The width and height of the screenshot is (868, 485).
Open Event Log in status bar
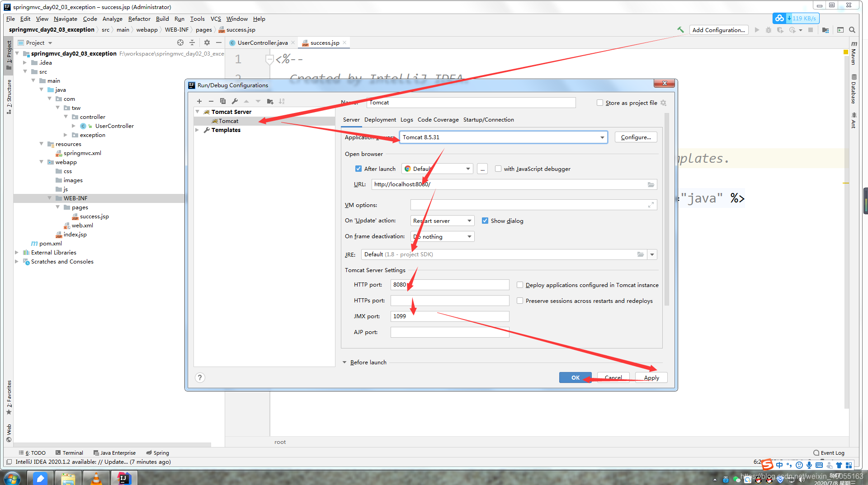point(828,453)
